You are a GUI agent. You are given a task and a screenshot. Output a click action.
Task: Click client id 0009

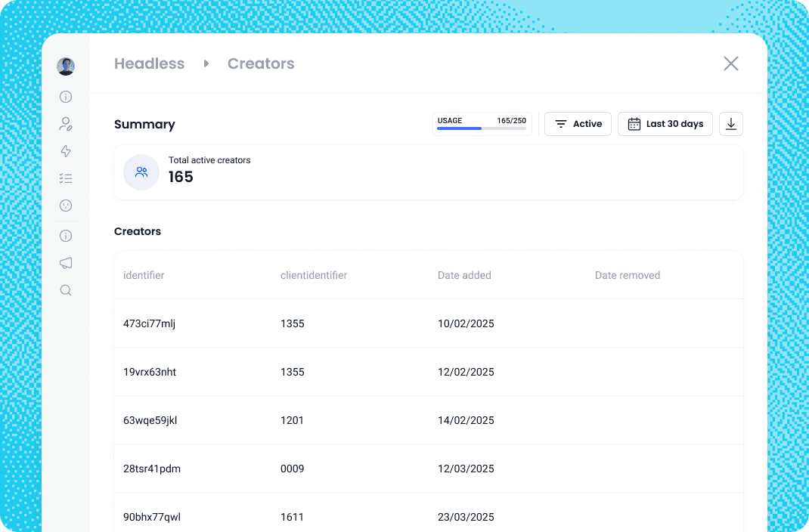[x=293, y=469]
